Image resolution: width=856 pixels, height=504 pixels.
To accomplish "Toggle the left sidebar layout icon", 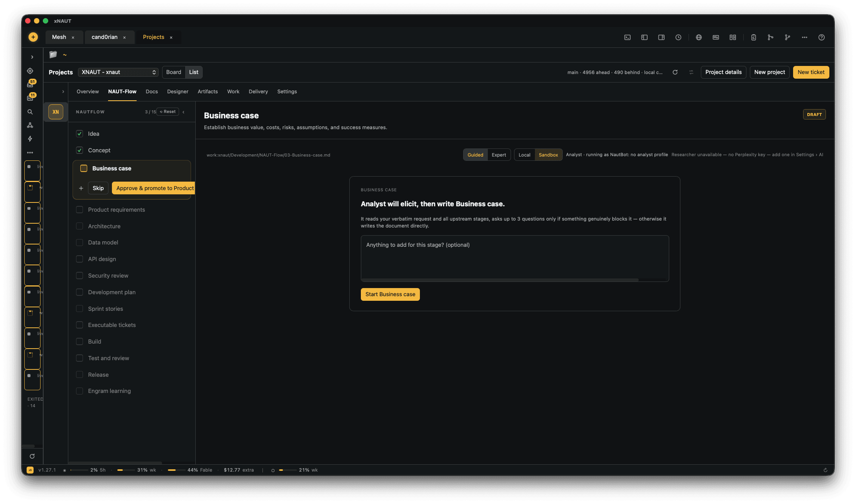I will (x=644, y=37).
